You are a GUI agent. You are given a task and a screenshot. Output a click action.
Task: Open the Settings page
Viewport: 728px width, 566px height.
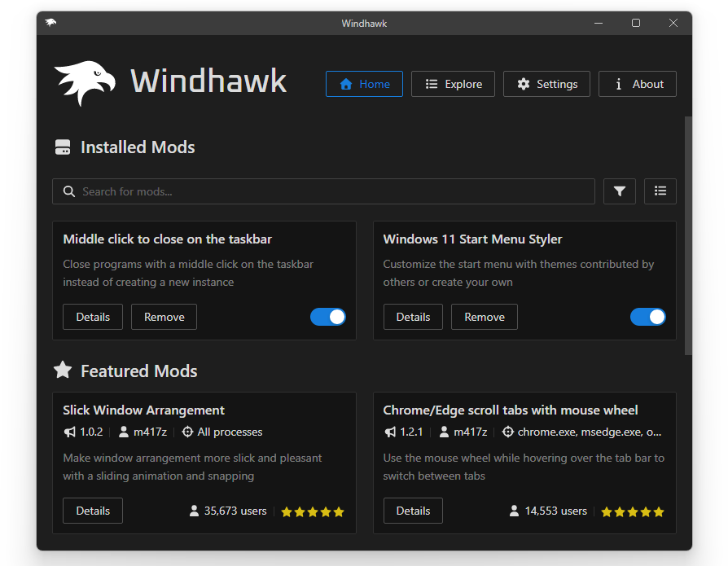point(546,84)
